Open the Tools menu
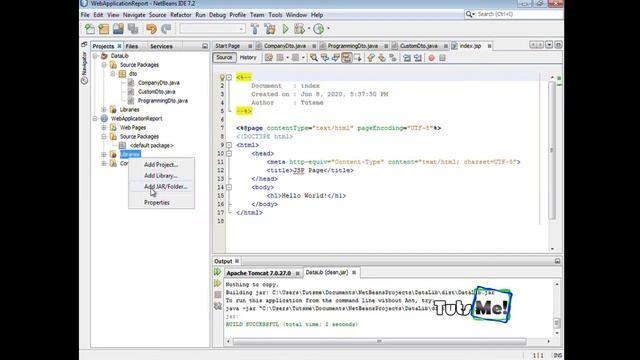The height and width of the screenshot is (360, 640). [x=275, y=15]
